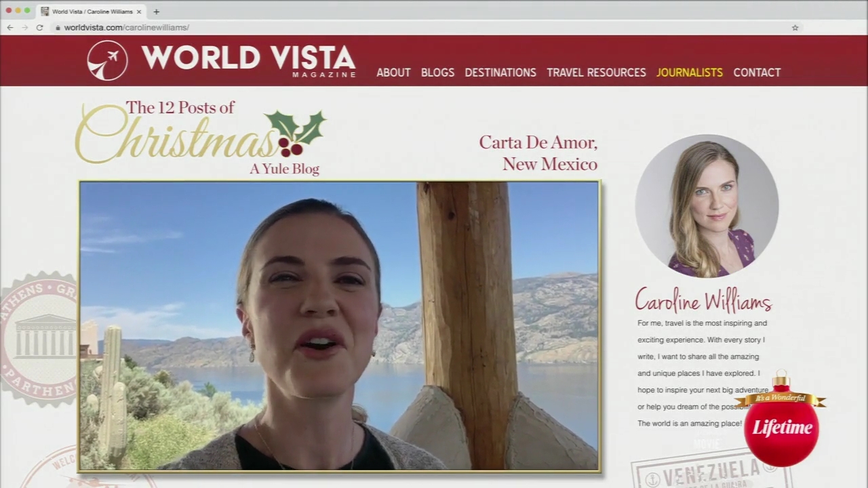Image resolution: width=868 pixels, height=488 pixels.
Task: Select the highlighted Journalists nav item
Action: click(x=689, y=73)
